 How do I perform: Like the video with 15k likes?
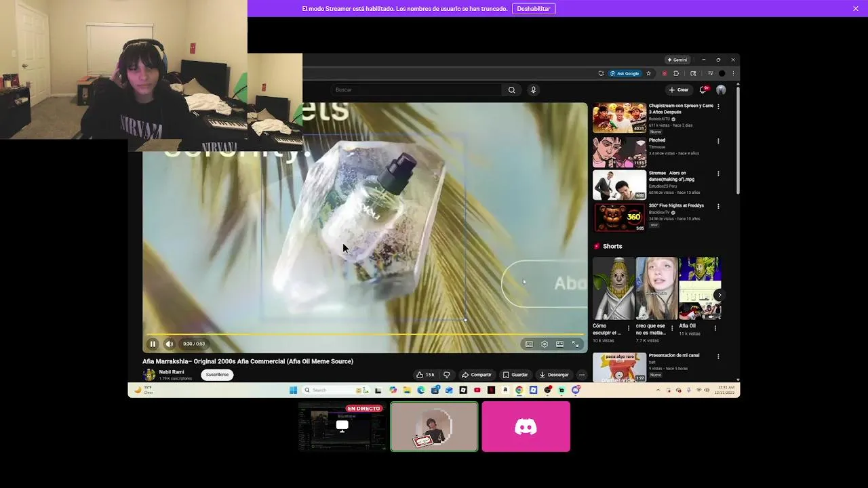425,375
